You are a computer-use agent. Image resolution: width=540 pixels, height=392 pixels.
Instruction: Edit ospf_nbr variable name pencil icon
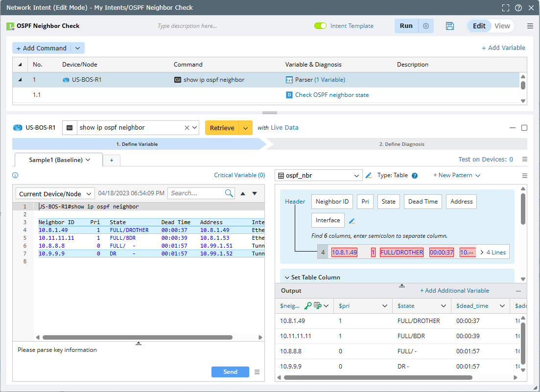[369, 175]
